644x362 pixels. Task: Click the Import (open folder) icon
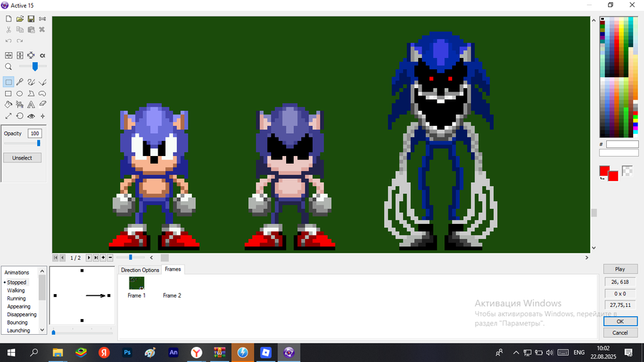[x=20, y=19]
